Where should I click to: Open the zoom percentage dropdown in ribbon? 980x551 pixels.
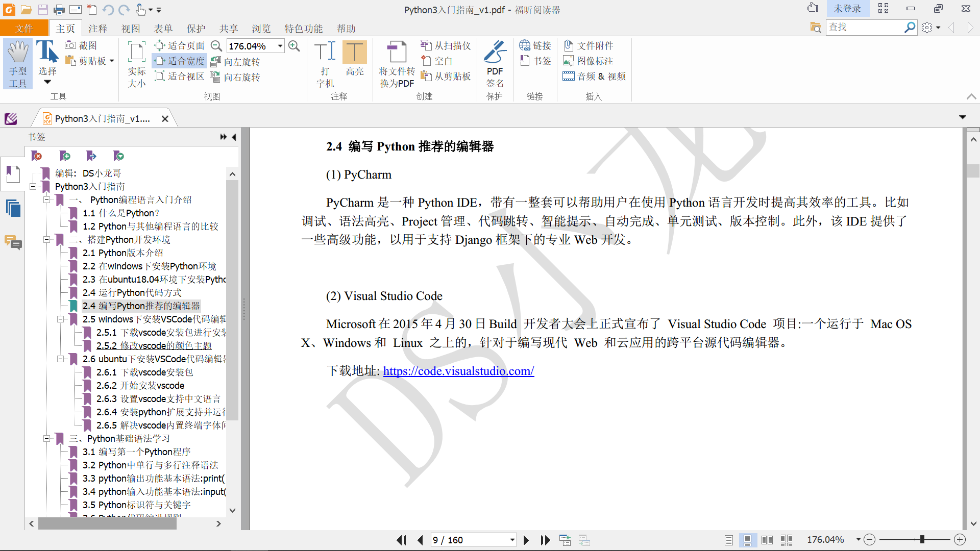point(280,46)
